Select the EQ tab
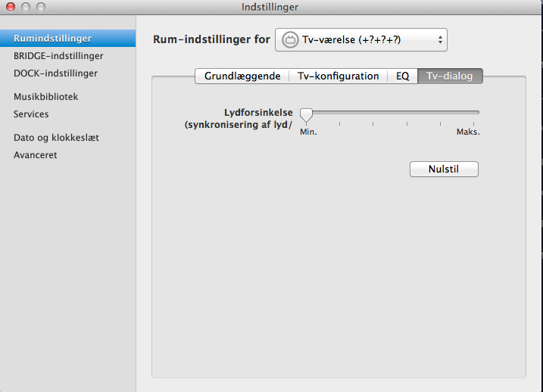The image size is (543, 392). [402, 76]
